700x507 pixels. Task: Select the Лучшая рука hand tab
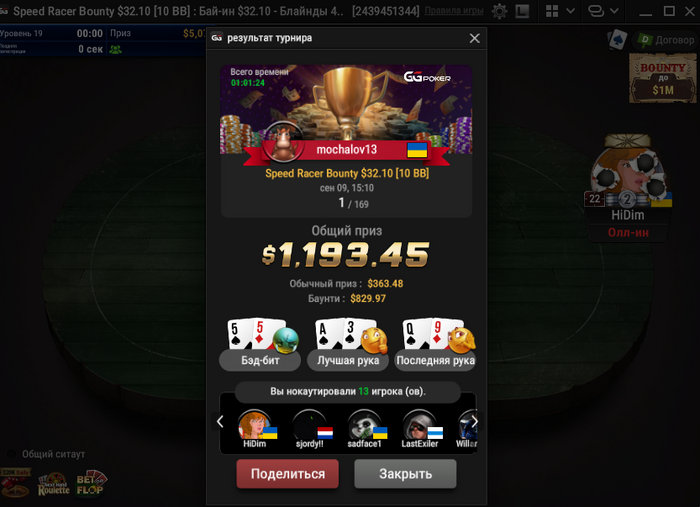348,360
